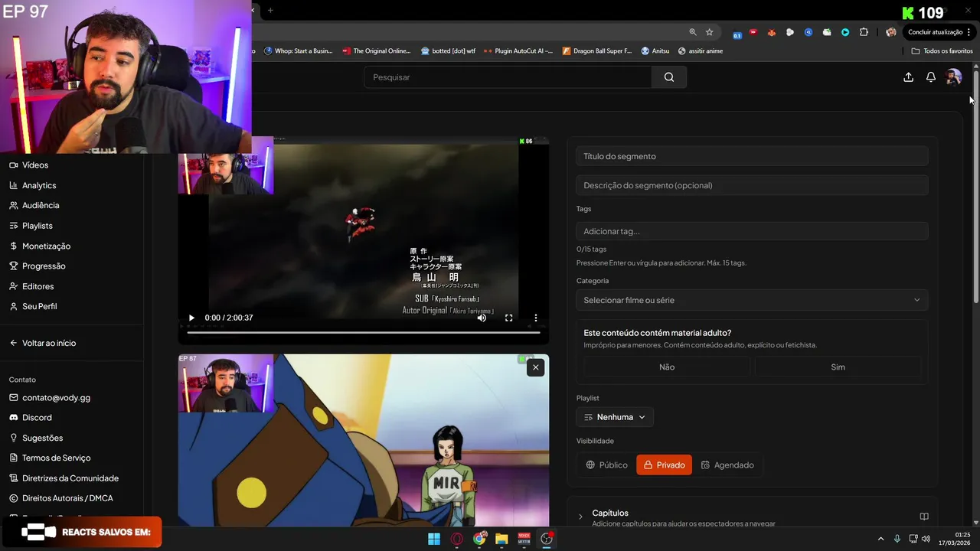980x551 pixels.
Task: Seek on the first video's progress bar
Action: (363, 332)
